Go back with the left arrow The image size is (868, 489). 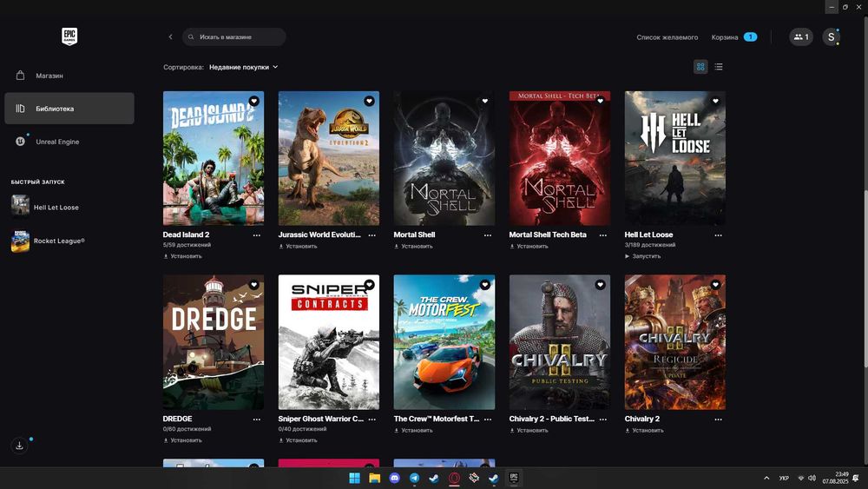170,37
